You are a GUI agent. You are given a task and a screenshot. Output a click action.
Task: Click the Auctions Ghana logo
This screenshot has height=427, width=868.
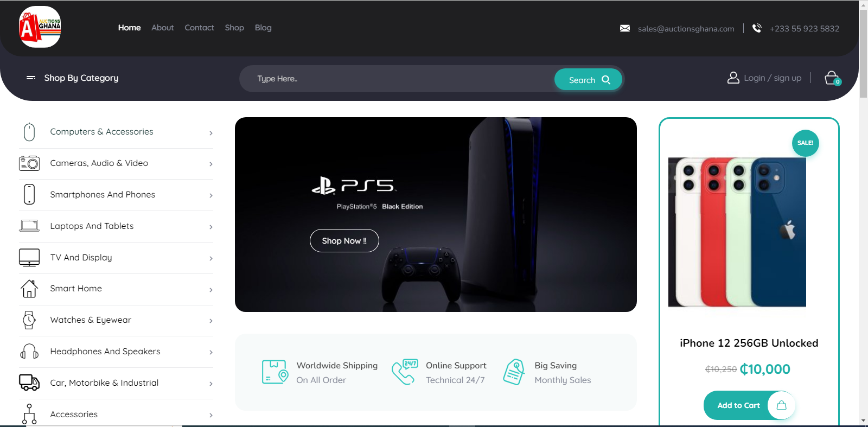click(40, 27)
